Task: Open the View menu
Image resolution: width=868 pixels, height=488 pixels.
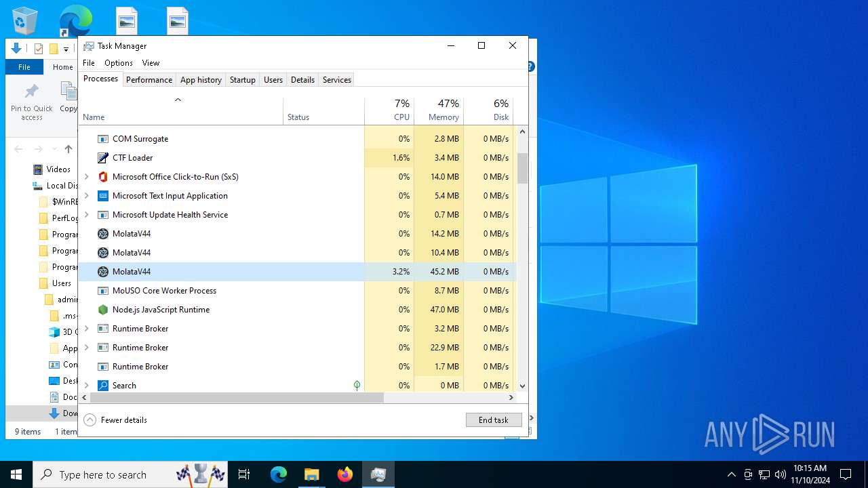Action: [x=151, y=63]
